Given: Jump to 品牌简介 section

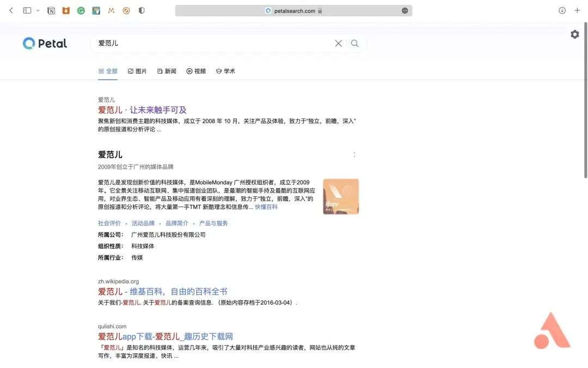Looking at the screenshot, I should [x=177, y=223].
